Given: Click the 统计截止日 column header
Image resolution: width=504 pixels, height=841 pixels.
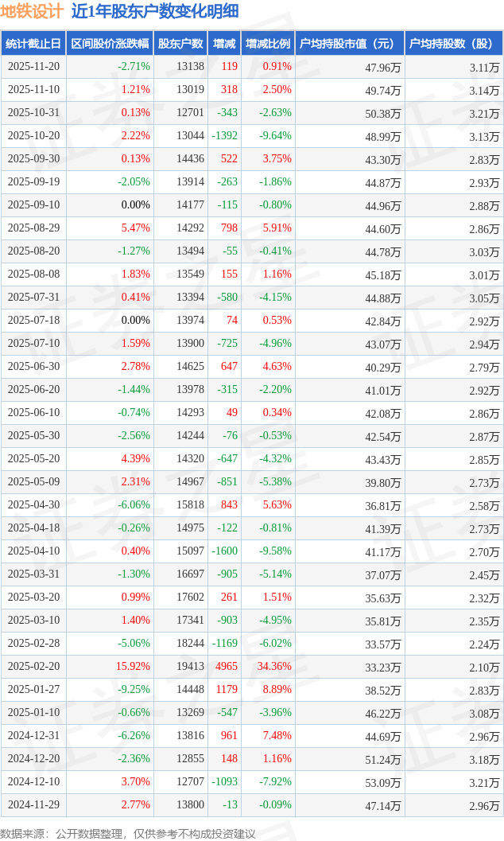Looking at the screenshot, I should point(33,44).
